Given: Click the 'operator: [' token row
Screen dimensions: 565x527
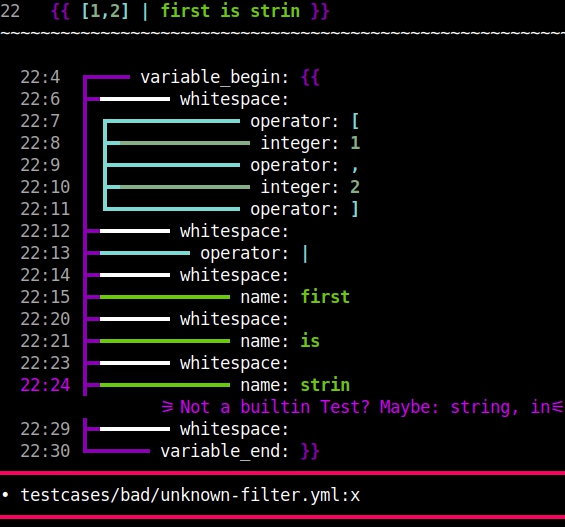Looking at the screenshot, I should (x=305, y=121).
